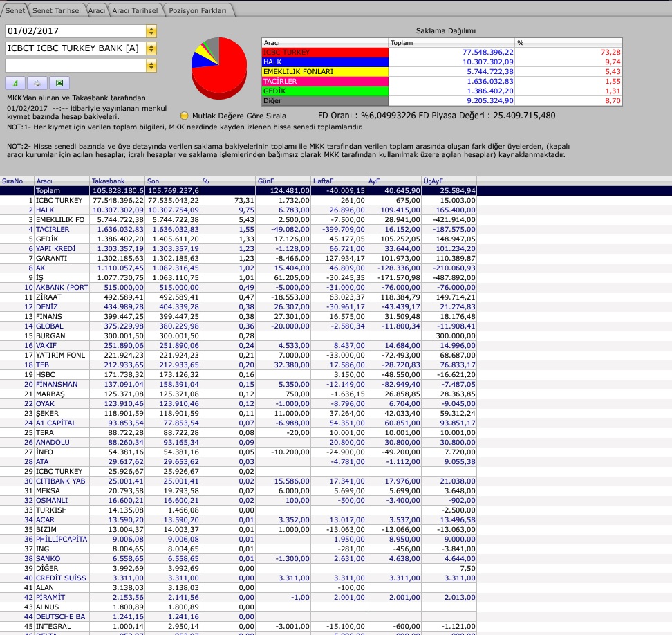This screenshot has height=635, width=672.
Task: Sort by the HaftaF column header
Action: (x=338, y=181)
